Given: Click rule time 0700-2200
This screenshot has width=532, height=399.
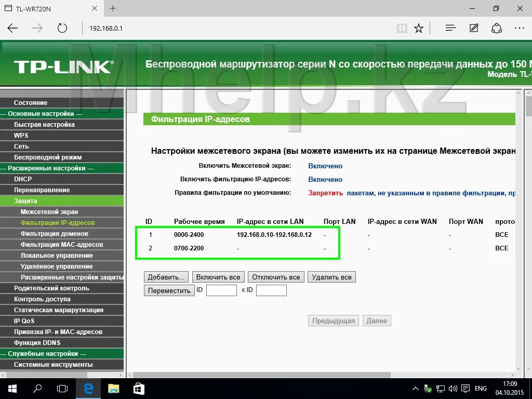Looking at the screenshot, I should pos(189,248).
